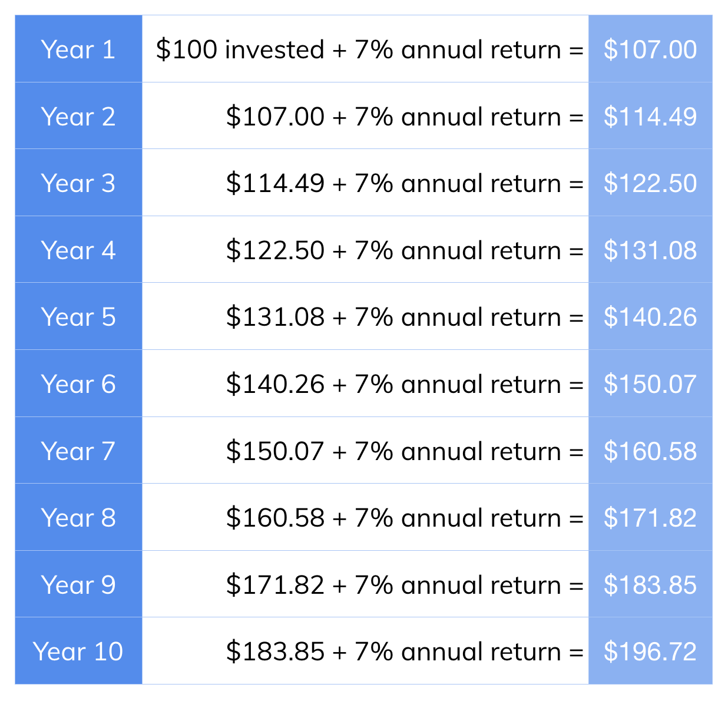Click the $196.72 final result cell
Viewport: 728px width, 701px height.
tap(650, 651)
